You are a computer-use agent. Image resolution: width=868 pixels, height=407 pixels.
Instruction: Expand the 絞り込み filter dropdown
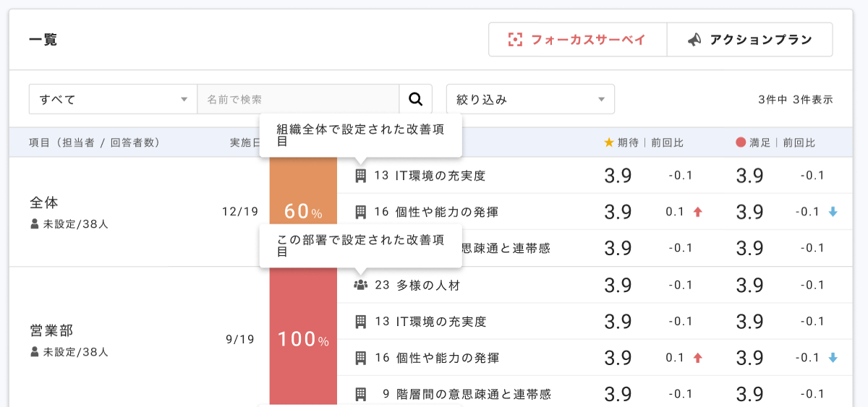point(530,99)
